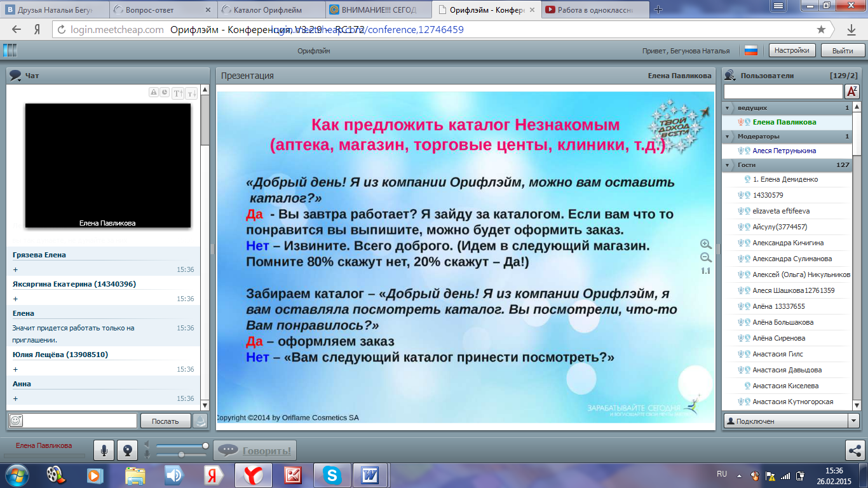The image size is (868, 488).
Task: Sort users alphabetically with the A-Z button
Action: point(852,91)
